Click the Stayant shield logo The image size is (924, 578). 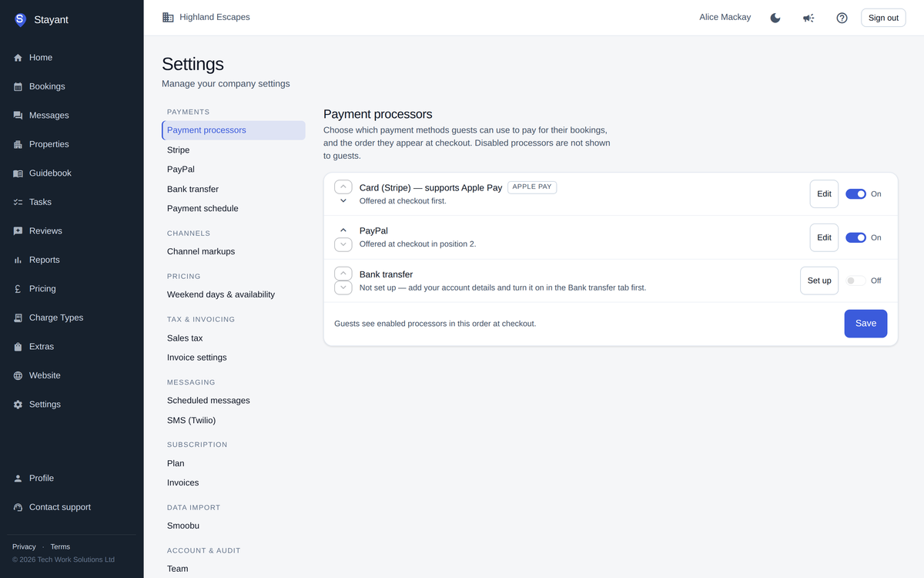coord(20,19)
